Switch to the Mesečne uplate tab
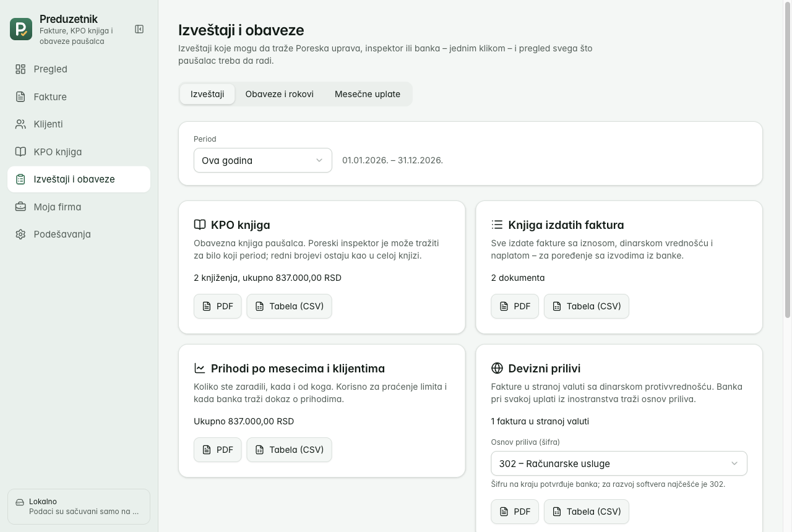 (x=368, y=94)
